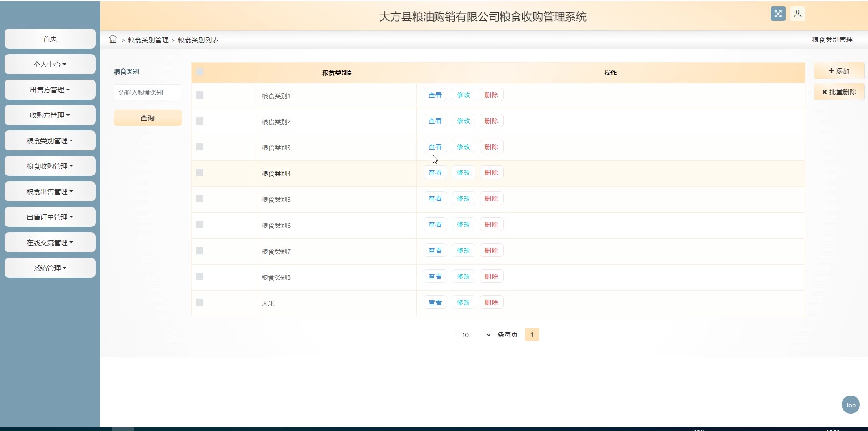This screenshot has width=868, height=431.
Task: Click 删除 for row 粮食类别4
Action: pyautogui.click(x=491, y=173)
